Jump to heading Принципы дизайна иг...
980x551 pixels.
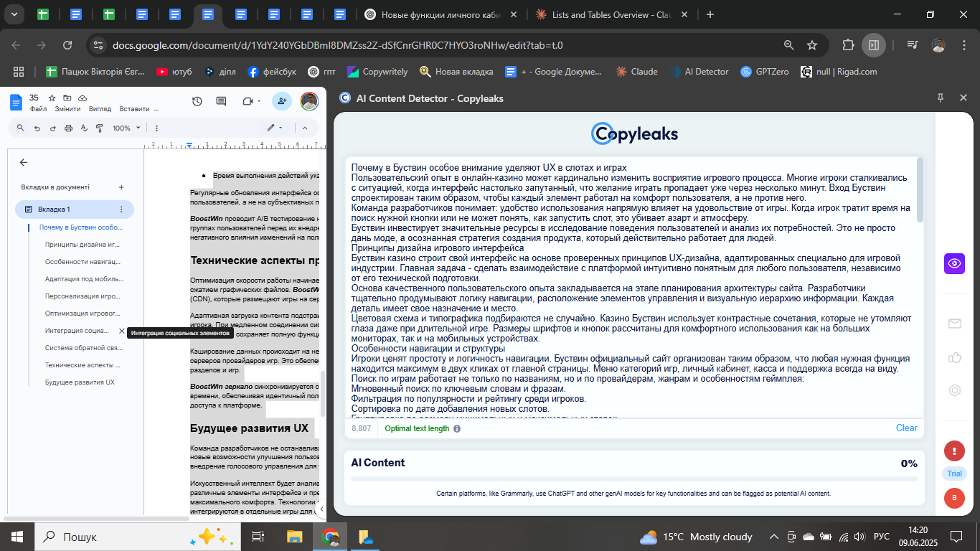(83, 244)
